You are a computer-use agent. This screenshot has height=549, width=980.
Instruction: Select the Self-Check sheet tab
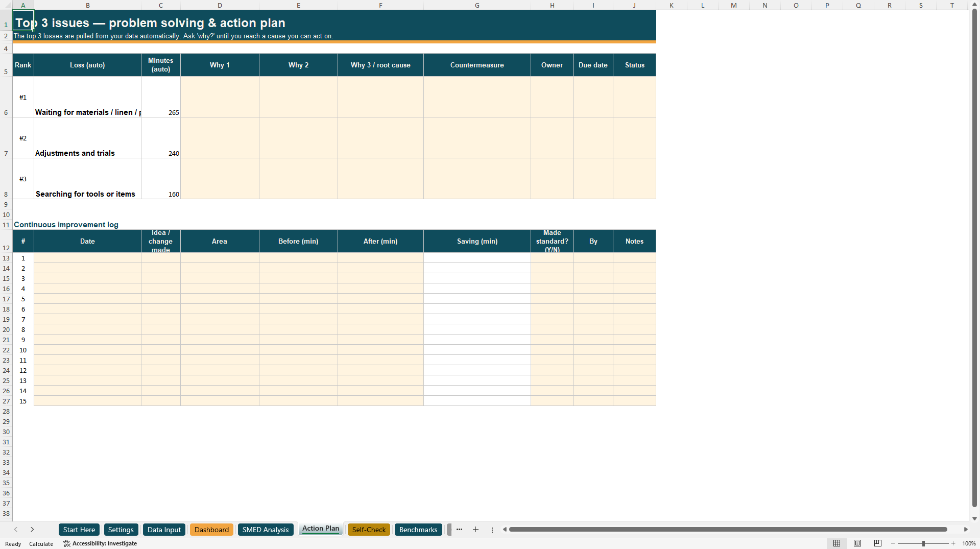369,530
